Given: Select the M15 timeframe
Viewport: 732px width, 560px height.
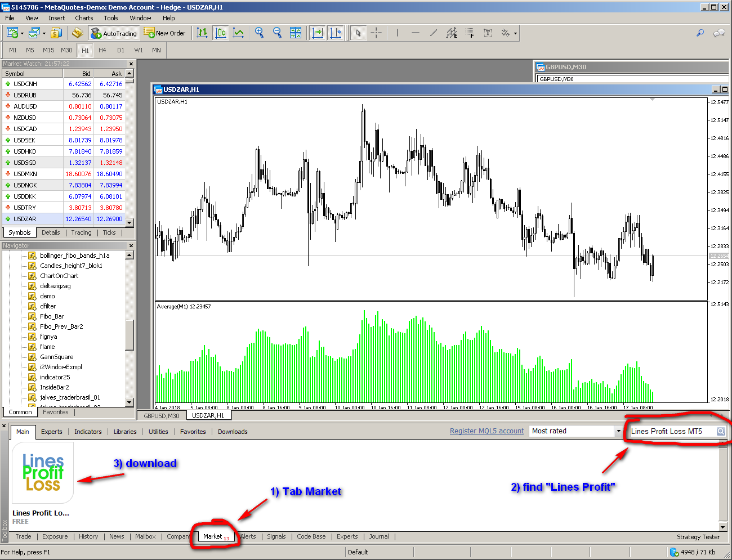Looking at the screenshot, I should tap(48, 50).
